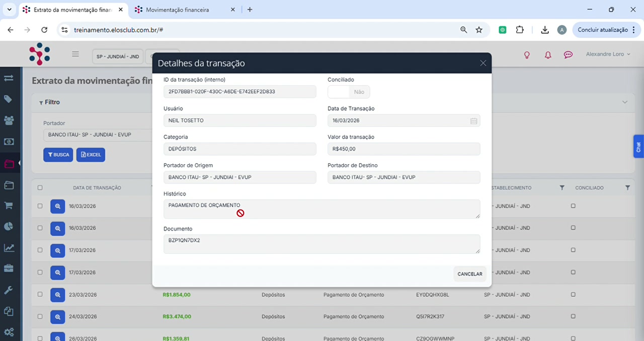Open the copy documents sidebar icon
This screenshot has height=341, width=644.
pos(9,311)
